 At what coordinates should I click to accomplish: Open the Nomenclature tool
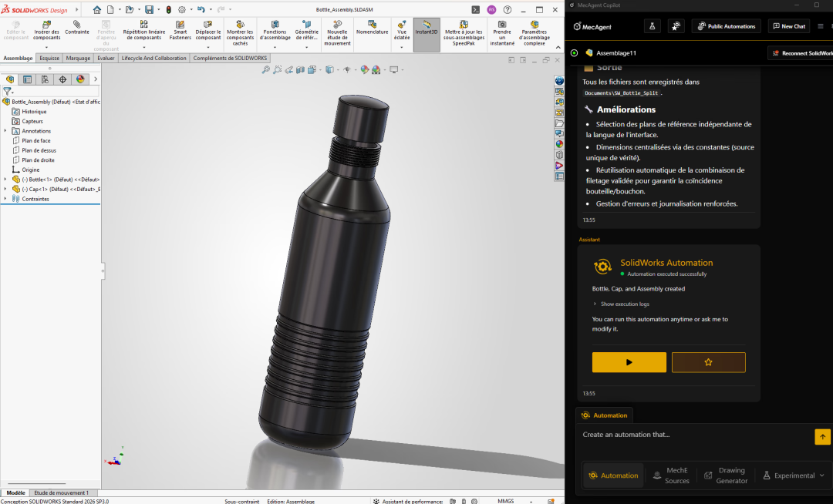point(372,28)
